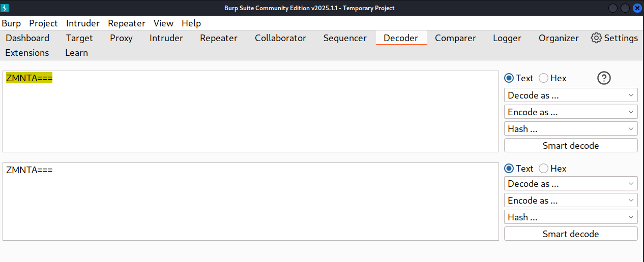
Task: Click the Burp Suite lightning logo icon
Action: pos(6,8)
